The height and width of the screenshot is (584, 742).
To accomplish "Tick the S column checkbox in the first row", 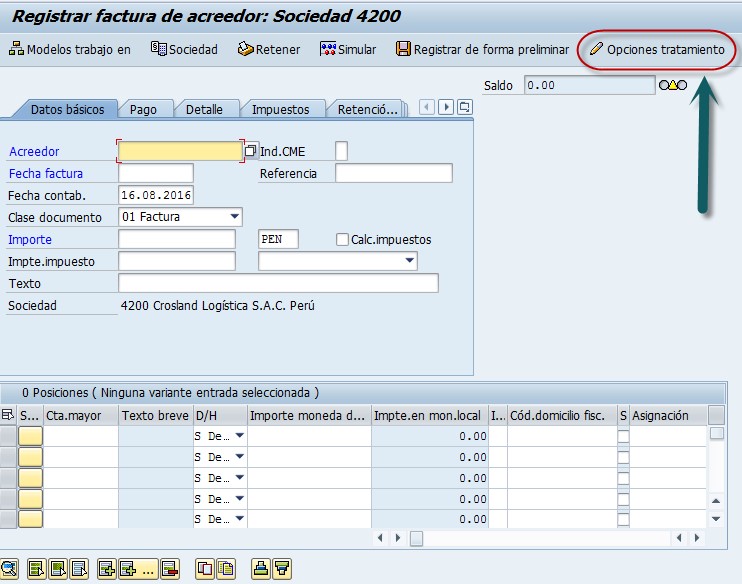I will pos(623,436).
